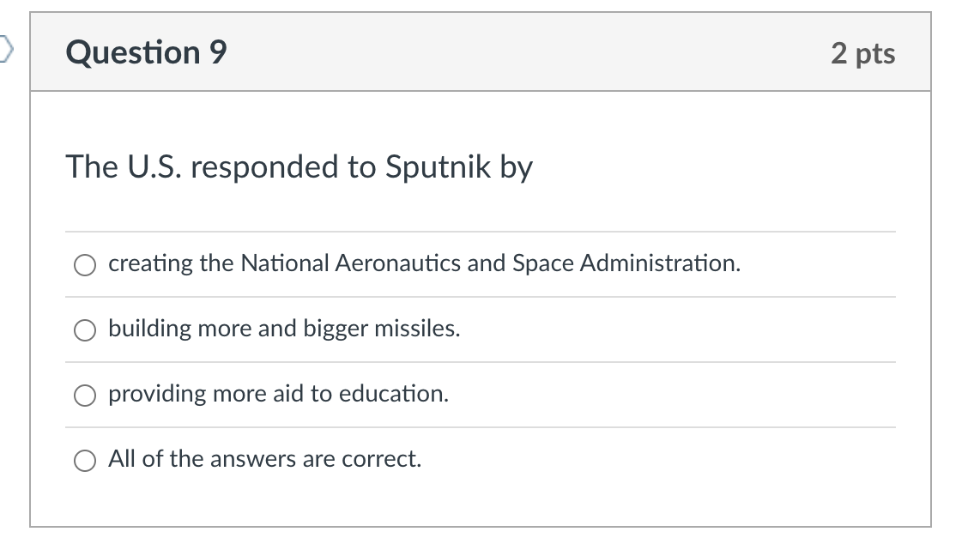Select the radio button for creating NASA
980x556 pixels.
[85, 265]
